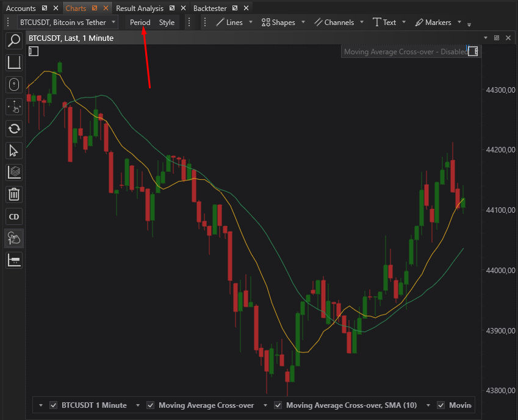This screenshot has width=518, height=420.
Task: Select the Zoom tool on the left toolbar
Action: tap(13, 40)
